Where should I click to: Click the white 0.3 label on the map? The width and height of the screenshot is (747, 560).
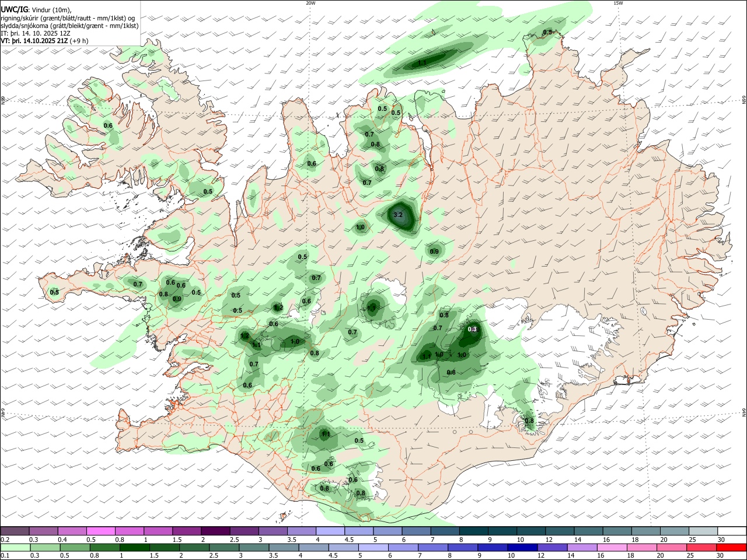click(x=473, y=330)
